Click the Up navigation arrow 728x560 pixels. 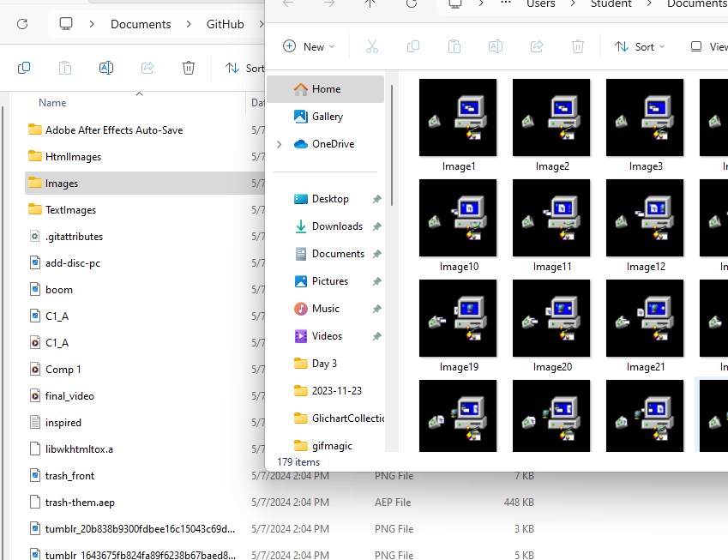(370, 5)
